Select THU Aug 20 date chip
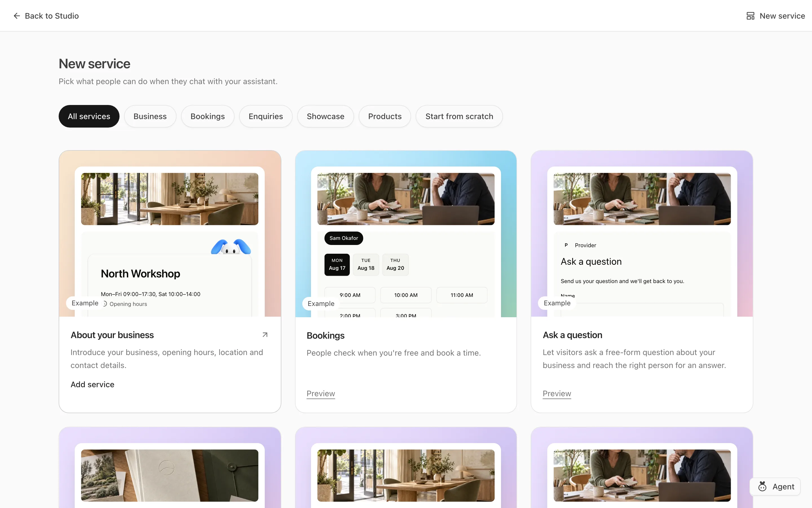 coord(395,264)
